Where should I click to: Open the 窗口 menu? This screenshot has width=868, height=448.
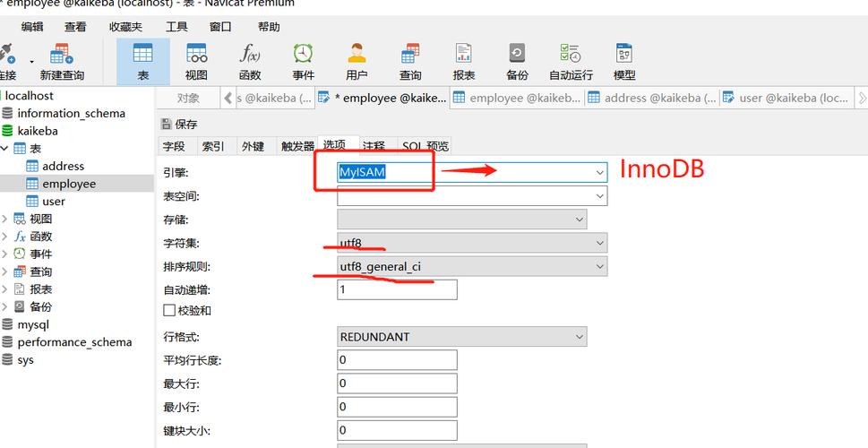pyautogui.click(x=220, y=27)
